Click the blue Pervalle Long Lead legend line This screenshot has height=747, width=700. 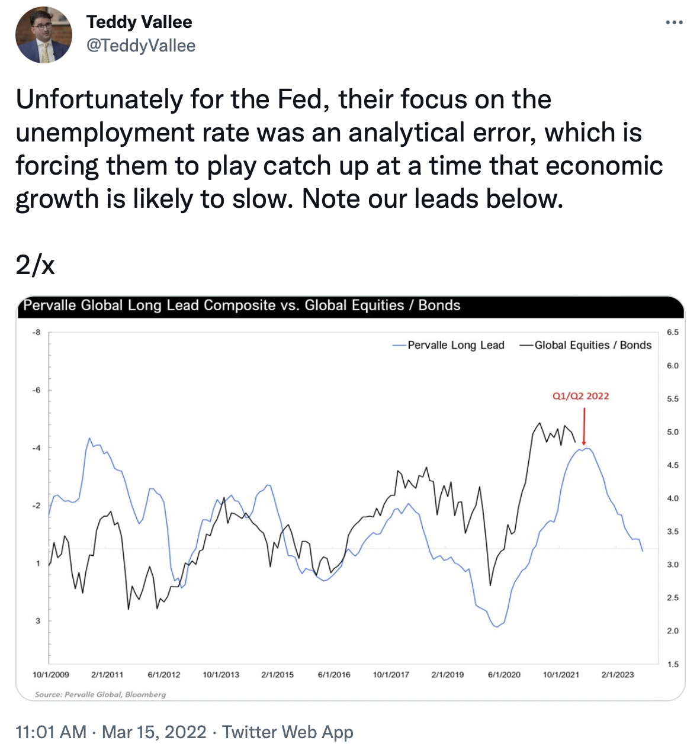pos(399,345)
